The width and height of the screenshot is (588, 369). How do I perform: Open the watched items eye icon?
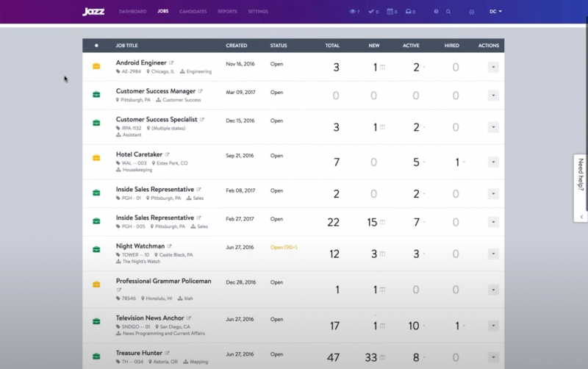[353, 12]
